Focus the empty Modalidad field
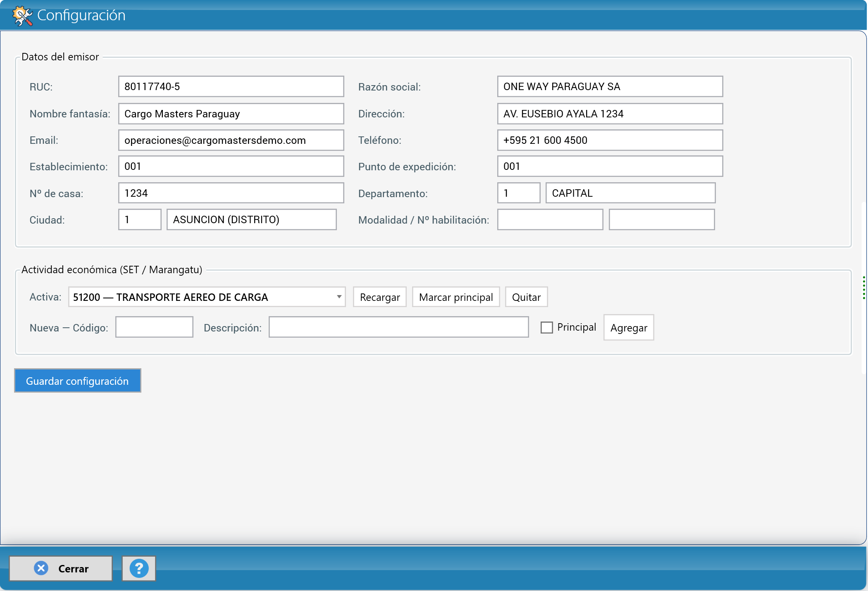 [x=550, y=219]
